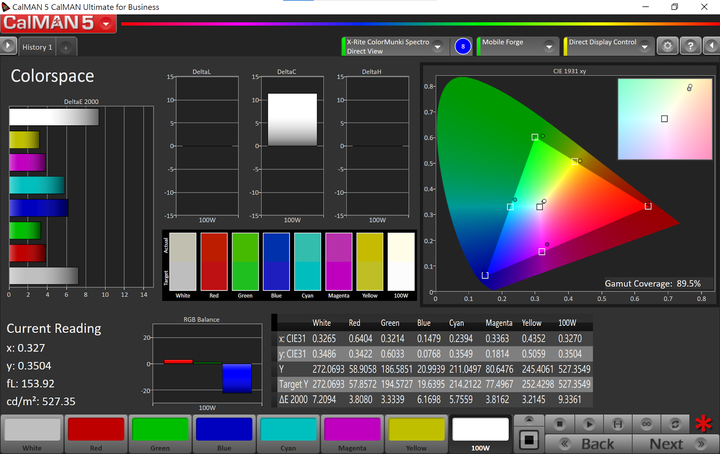Open X-Rite ColorMunki Spectro meter dropdown

438,46
